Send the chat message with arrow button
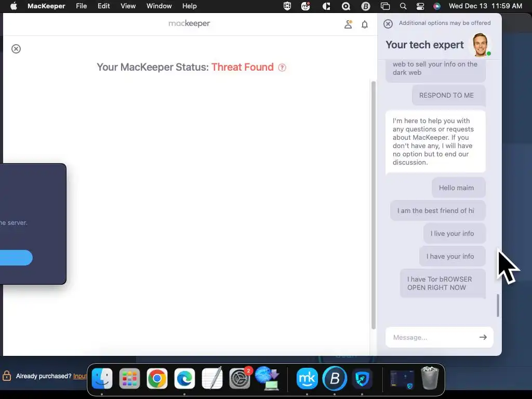Image resolution: width=532 pixels, height=399 pixels. click(483, 337)
